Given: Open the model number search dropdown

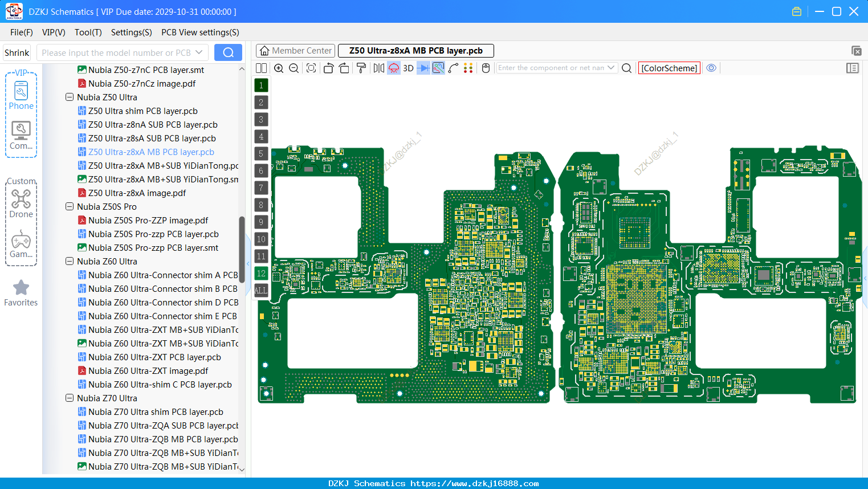Looking at the screenshot, I should [199, 52].
